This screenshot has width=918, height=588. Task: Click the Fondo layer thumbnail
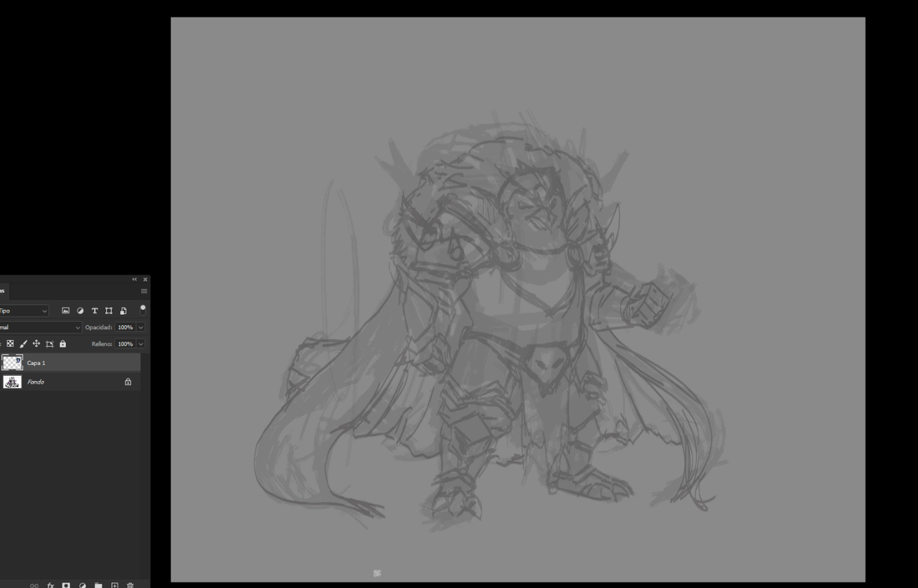tap(12, 381)
